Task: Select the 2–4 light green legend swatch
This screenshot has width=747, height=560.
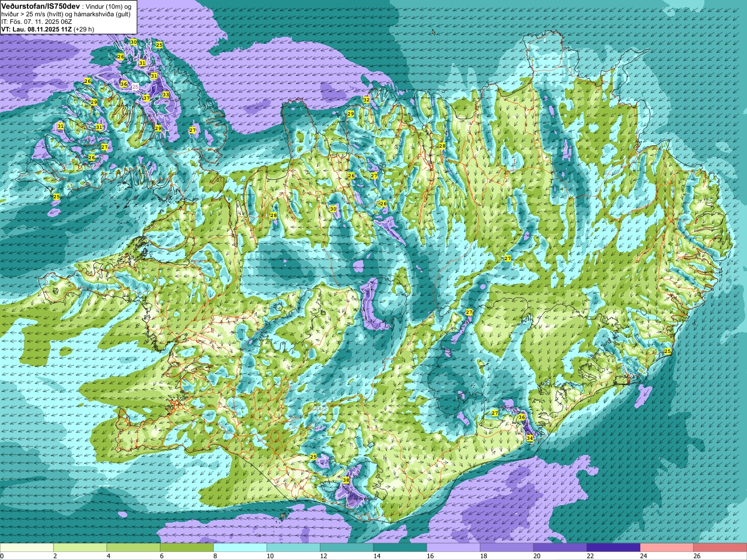Action: point(80,548)
